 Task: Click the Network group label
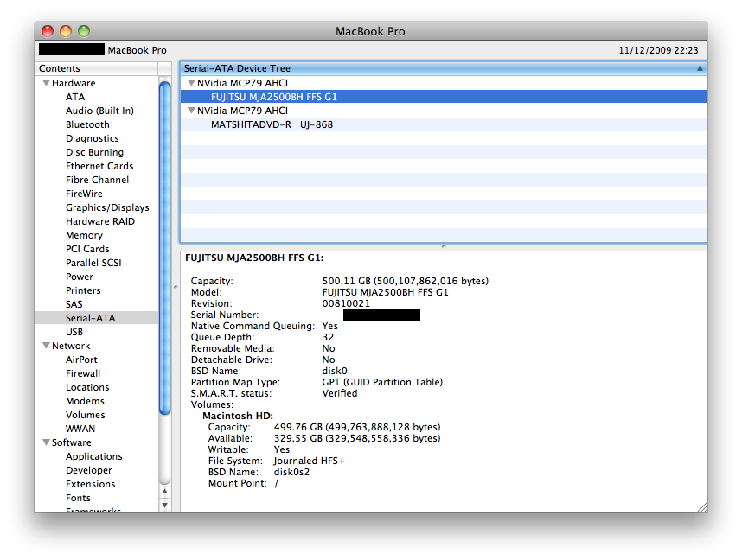tap(71, 346)
